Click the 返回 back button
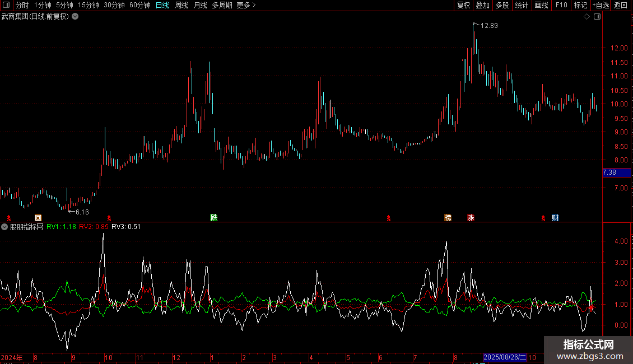The image size is (633, 364). pos(621,5)
